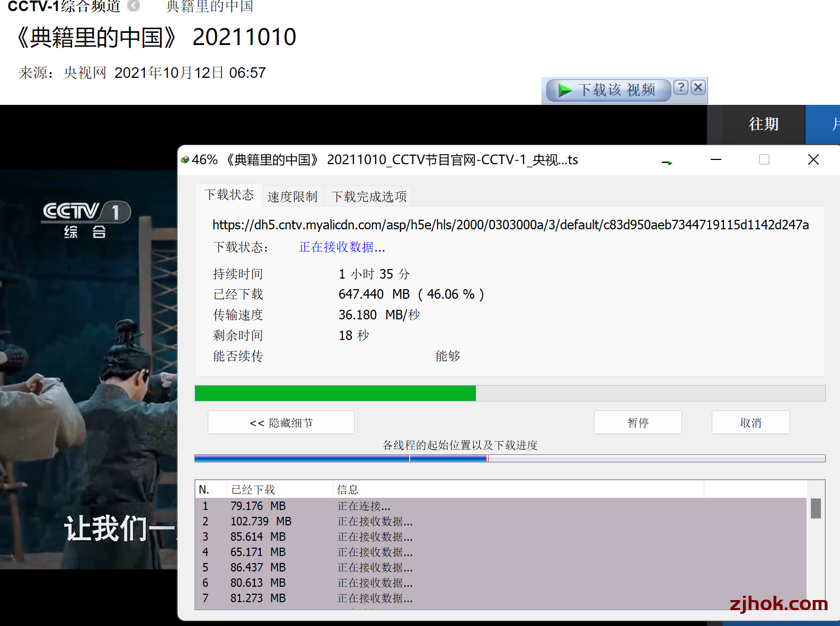Select thread row 5 with 86.437 MB

click(501, 568)
